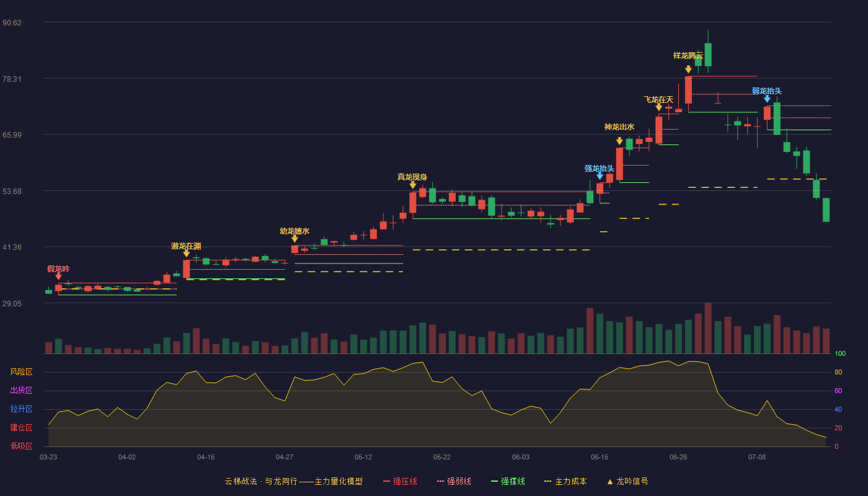
Task: Click the 04-02 date axis label
Action: pyautogui.click(x=127, y=457)
